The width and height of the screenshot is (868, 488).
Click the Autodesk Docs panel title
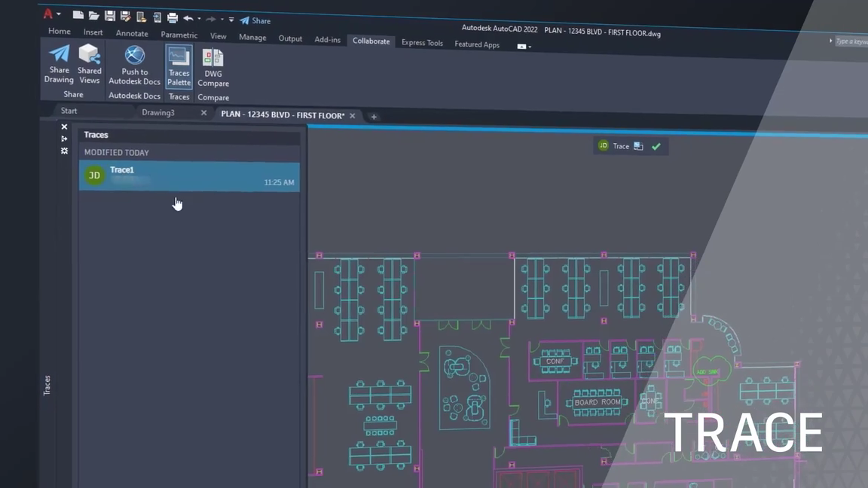[x=135, y=96]
